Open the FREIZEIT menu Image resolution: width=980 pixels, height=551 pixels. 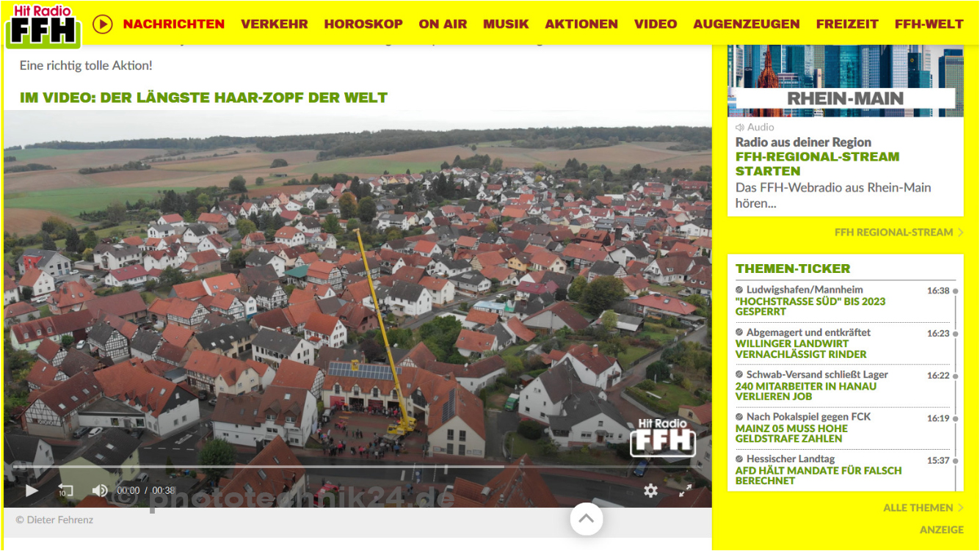847,24
